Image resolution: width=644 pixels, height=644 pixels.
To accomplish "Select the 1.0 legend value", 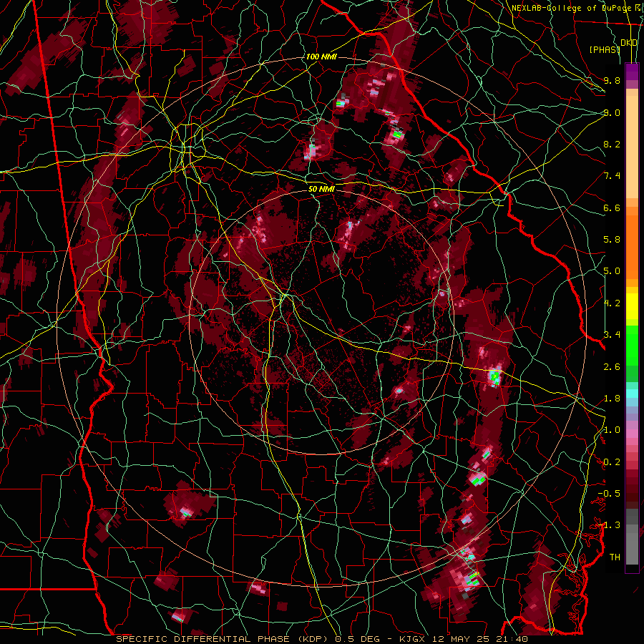I will click(612, 430).
